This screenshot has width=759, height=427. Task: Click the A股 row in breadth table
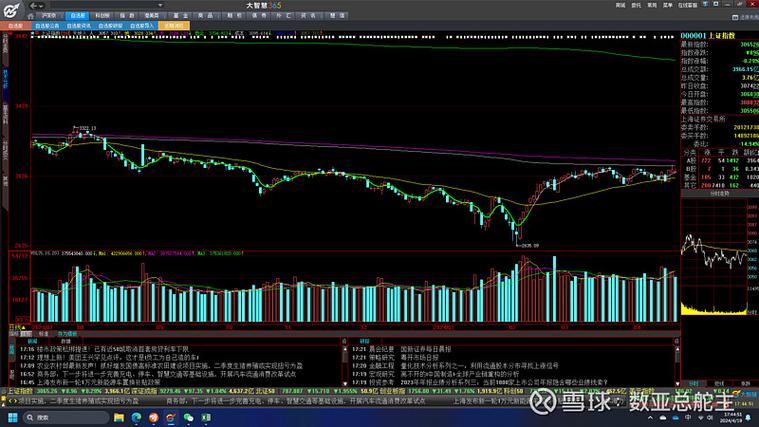click(719, 160)
